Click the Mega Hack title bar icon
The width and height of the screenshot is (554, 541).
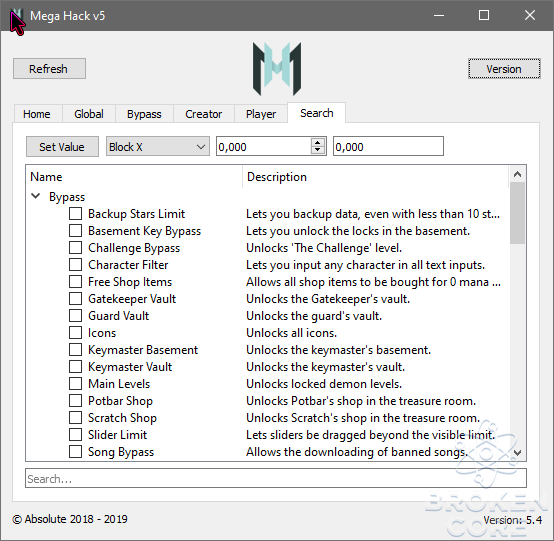17,16
